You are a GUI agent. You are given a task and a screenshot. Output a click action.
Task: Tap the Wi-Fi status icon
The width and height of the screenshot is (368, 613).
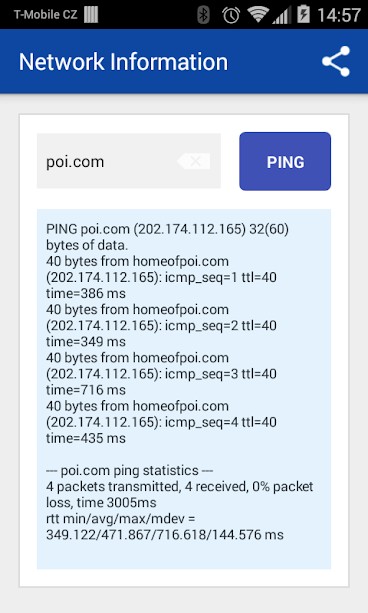pos(257,14)
